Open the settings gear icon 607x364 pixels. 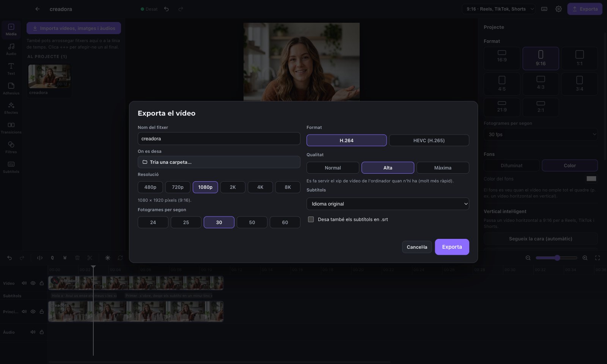coord(558,9)
